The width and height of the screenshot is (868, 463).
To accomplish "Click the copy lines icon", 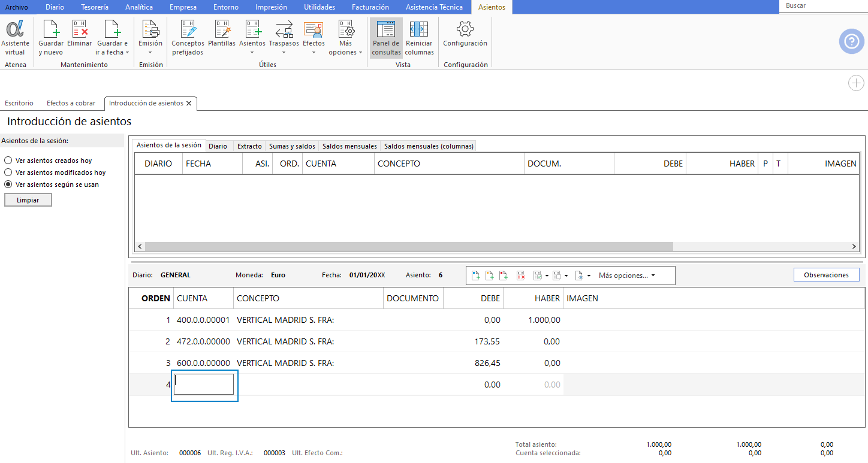I will pos(556,276).
